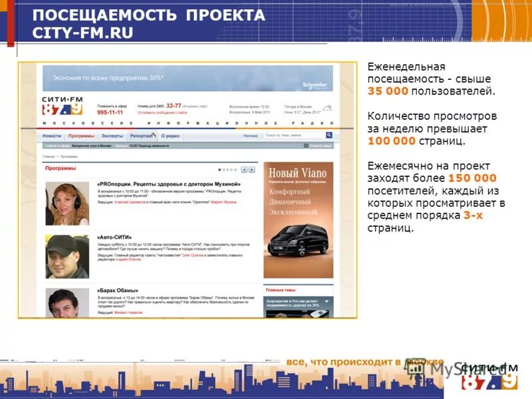Open the Новости menu tab
Viewport: 532px width, 399px height.
click(52, 136)
